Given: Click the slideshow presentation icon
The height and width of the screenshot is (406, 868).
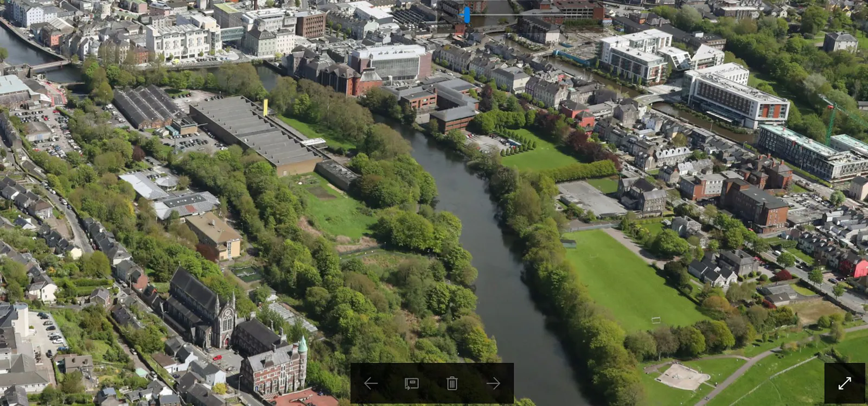Looking at the screenshot, I should pyautogui.click(x=412, y=384).
